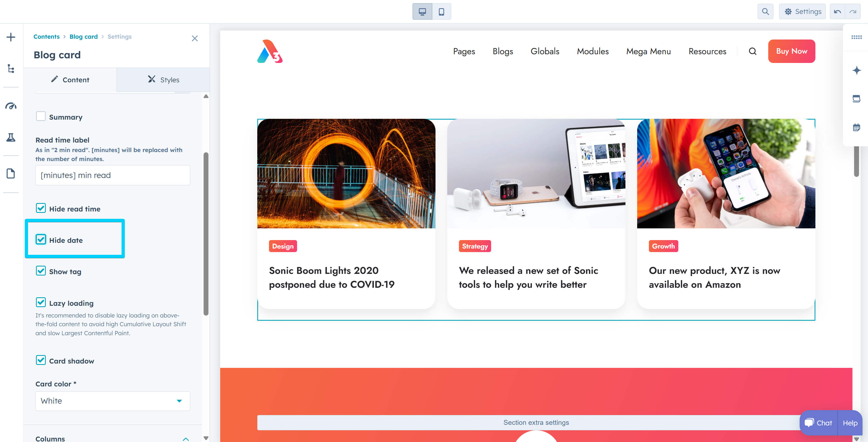
Task: Disable Lazy loading checkbox
Action: pyautogui.click(x=41, y=302)
